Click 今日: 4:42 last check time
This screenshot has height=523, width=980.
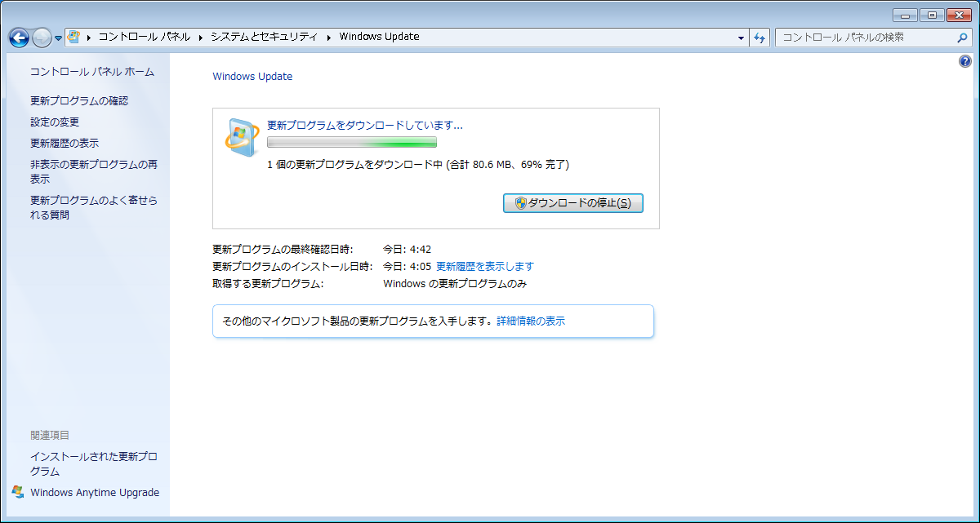click(x=407, y=249)
